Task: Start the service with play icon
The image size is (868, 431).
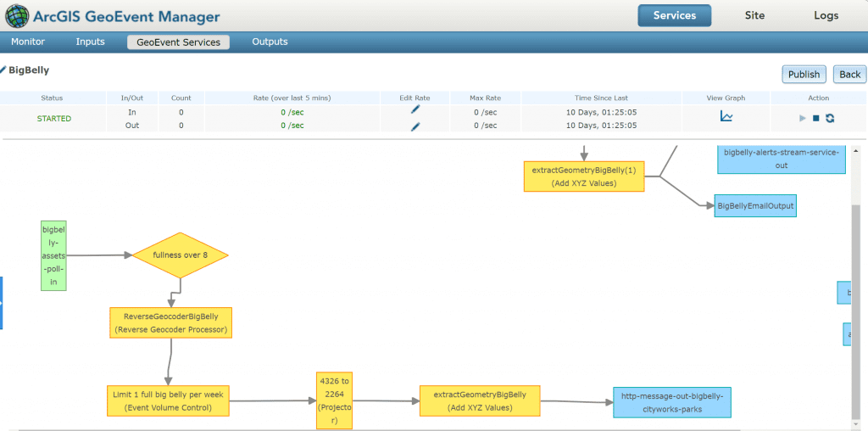Action: 803,118
